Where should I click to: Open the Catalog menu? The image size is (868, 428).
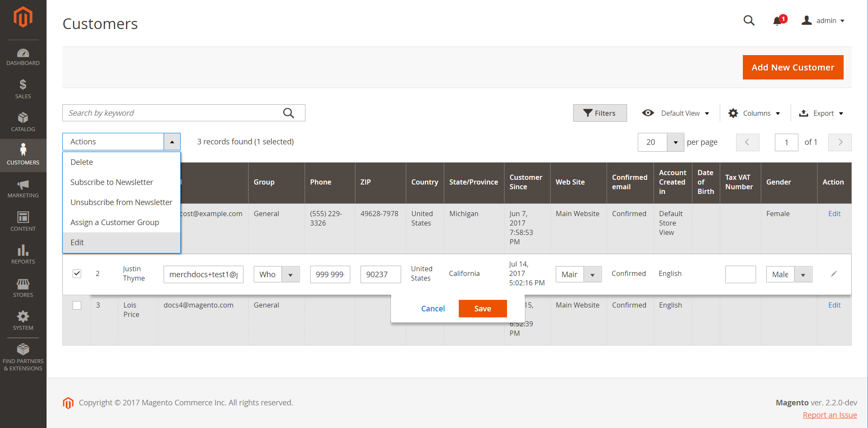23,122
